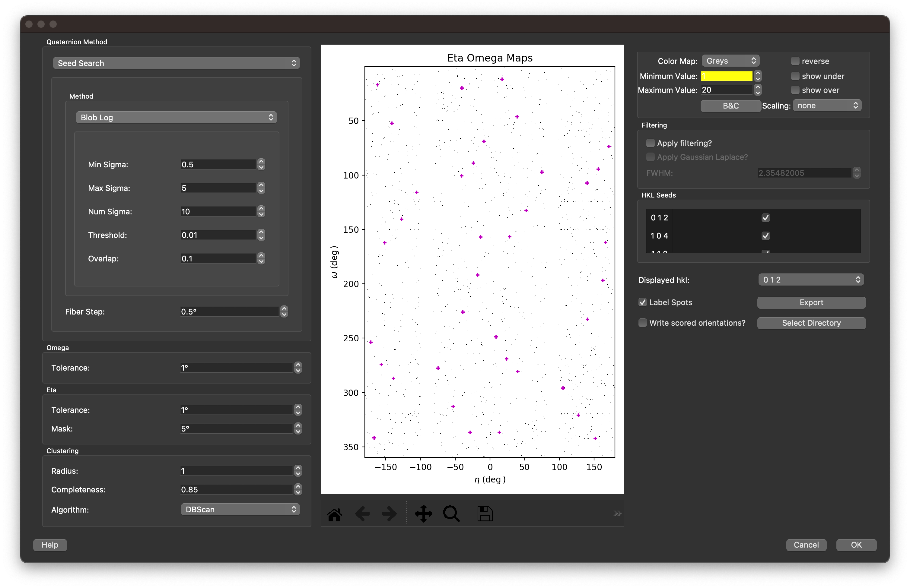Click the Eta Mask field showing 5°
Image resolution: width=910 pixels, height=588 pixels.
[x=237, y=428]
